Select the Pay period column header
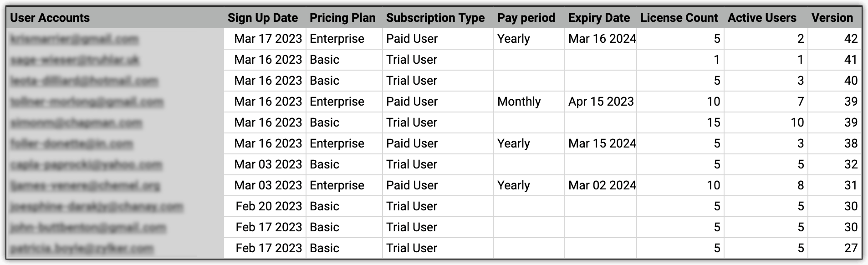The image size is (868, 265). click(x=526, y=18)
